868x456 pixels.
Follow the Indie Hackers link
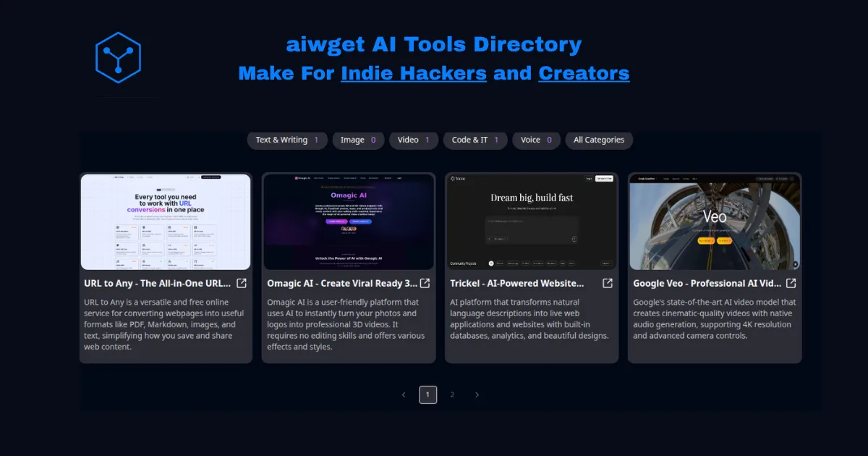click(x=414, y=73)
